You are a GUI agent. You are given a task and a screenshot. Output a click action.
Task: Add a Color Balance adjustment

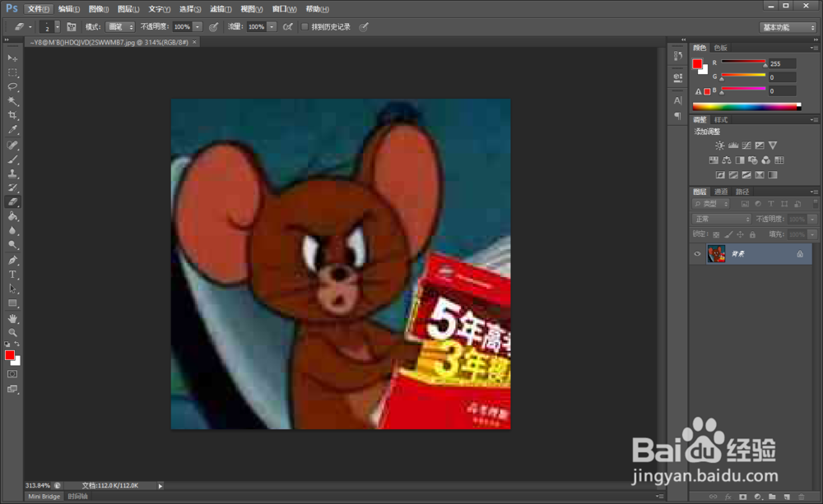tap(727, 160)
